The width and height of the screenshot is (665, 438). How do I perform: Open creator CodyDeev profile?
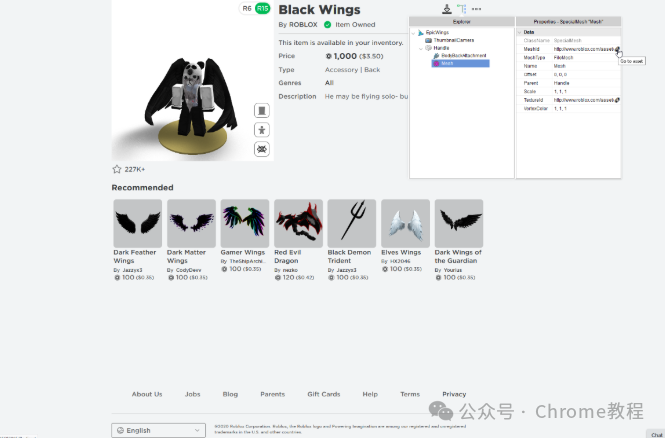point(188,270)
